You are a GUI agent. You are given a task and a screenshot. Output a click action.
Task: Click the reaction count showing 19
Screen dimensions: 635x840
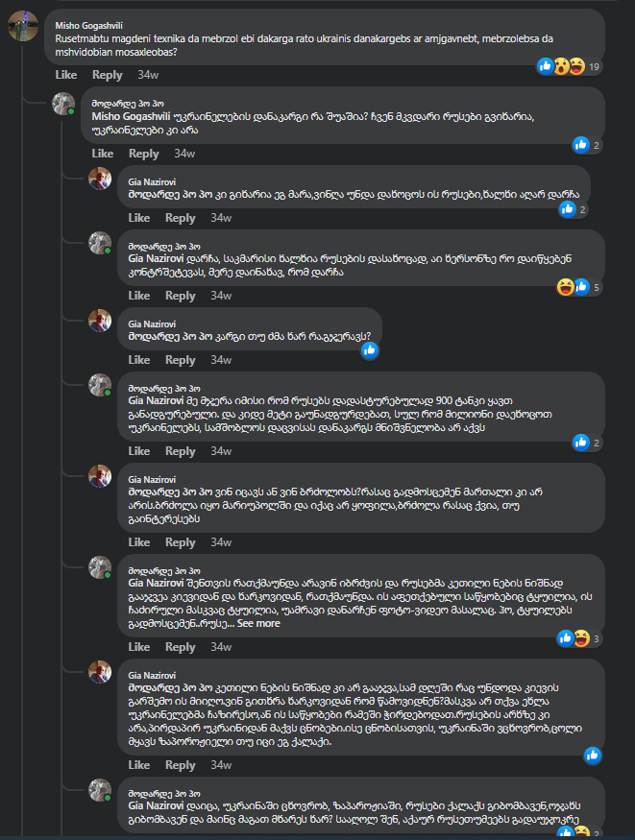click(594, 66)
